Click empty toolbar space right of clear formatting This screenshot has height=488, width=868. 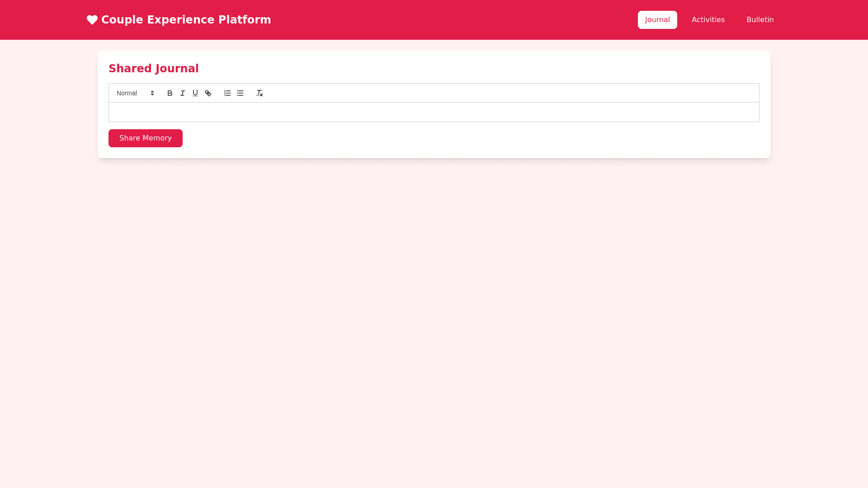(497, 93)
